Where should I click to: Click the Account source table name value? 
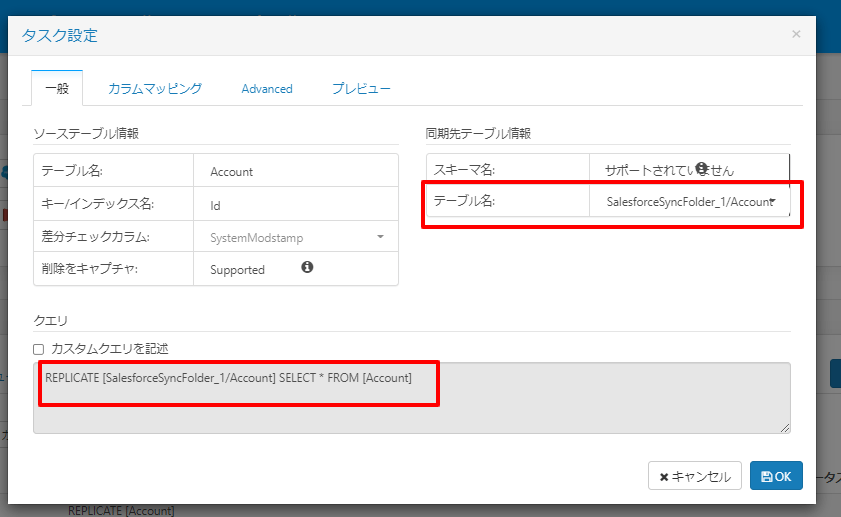pyautogui.click(x=231, y=172)
